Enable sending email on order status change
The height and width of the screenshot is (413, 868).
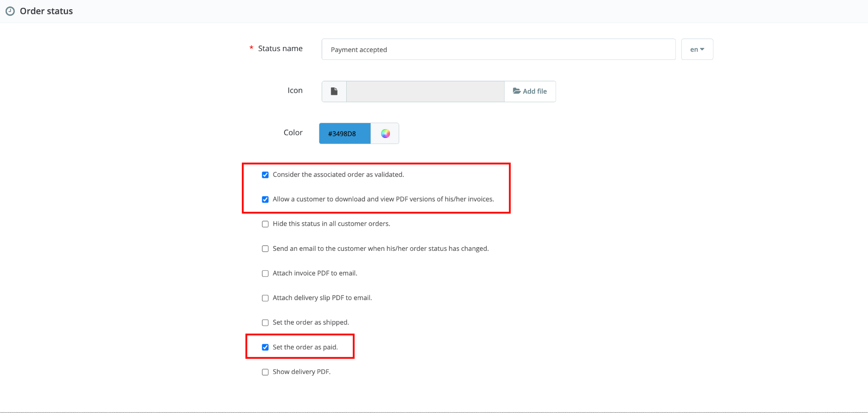click(x=265, y=249)
